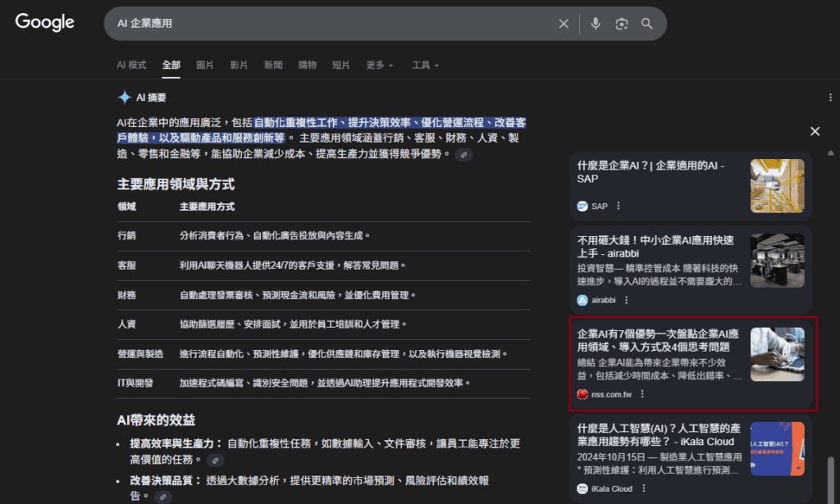This screenshot has height=504, width=840.
Task: Click the Google logo
Action: coord(44,22)
